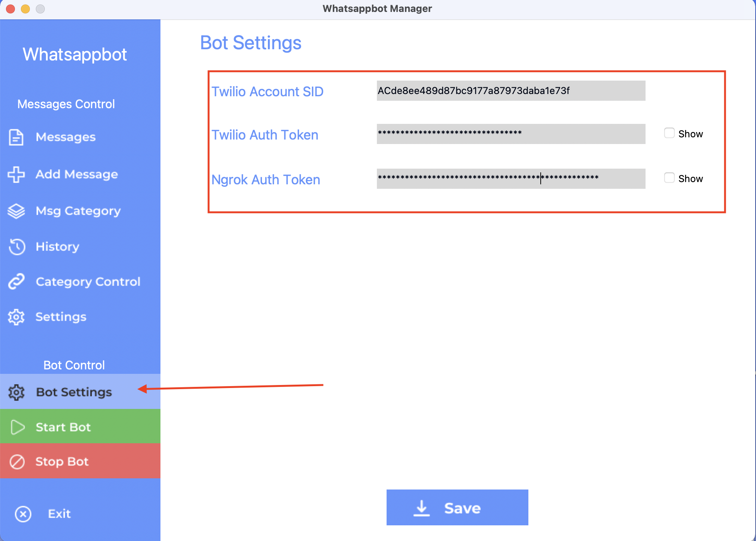Click the Ngrok Auth Token label
Viewport: 756px width, 541px height.
(x=266, y=180)
